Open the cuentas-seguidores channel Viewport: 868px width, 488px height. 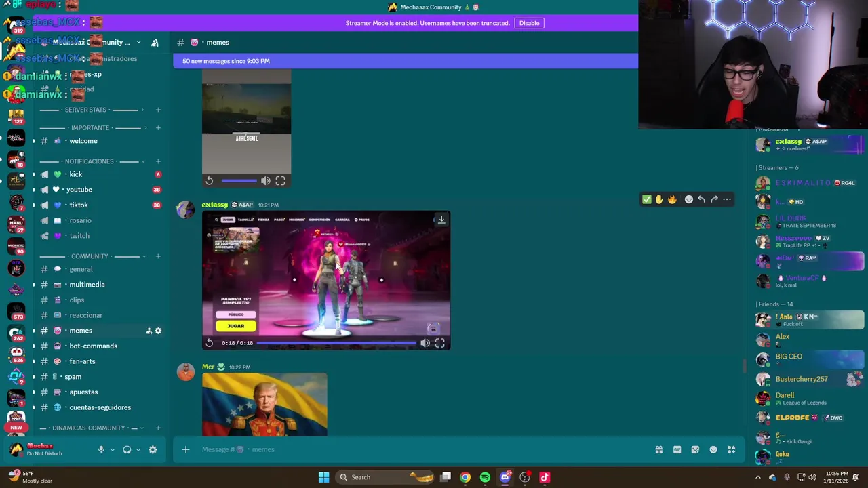click(x=98, y=407)
